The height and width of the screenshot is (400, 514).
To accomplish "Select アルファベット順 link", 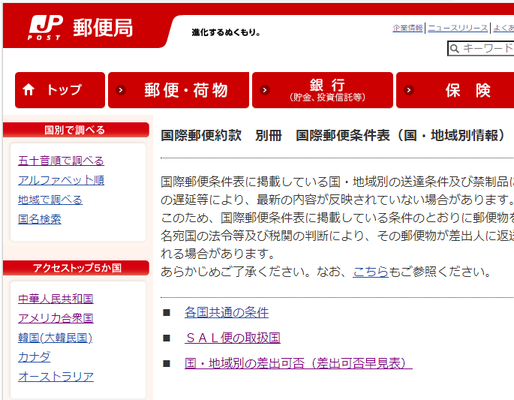I will coord(61,180).
